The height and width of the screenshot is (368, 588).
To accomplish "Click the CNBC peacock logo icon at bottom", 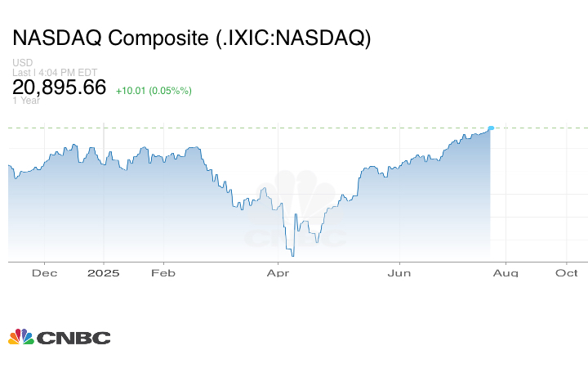I will click(x=20, y=337).
